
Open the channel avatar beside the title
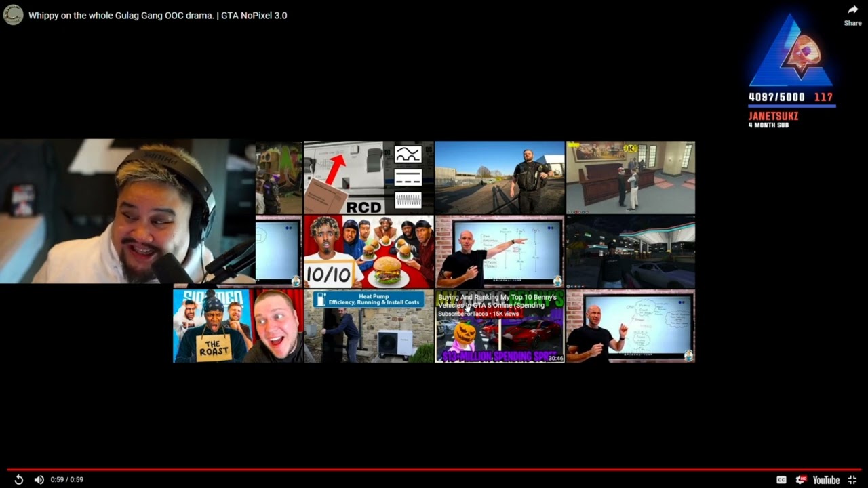(14, 15)
